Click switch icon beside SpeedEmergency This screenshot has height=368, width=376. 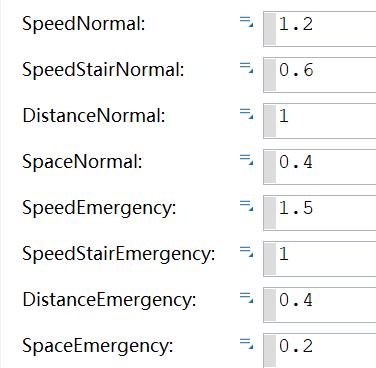pos(246,206)
